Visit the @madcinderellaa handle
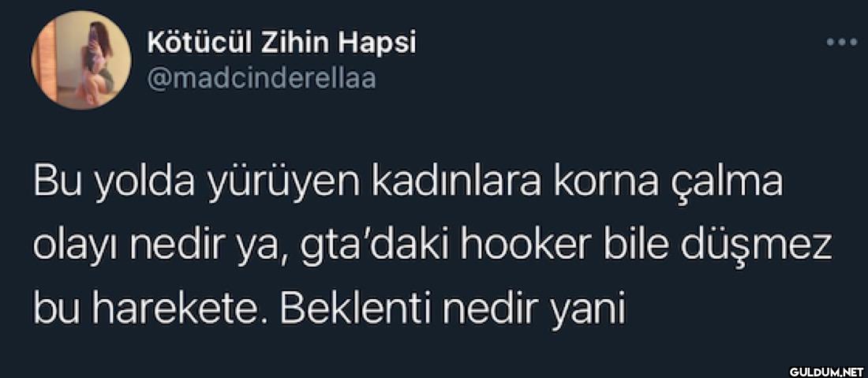This screenshot has width=868, height=378. pos(261,79)
